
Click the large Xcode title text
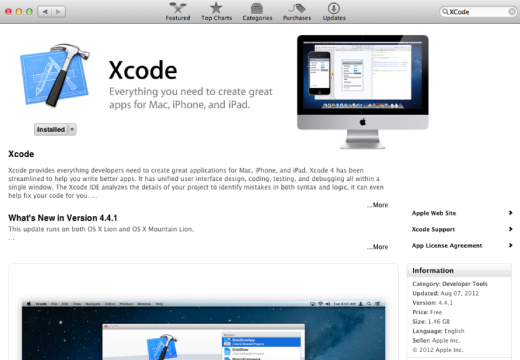[x=143, y=70]
